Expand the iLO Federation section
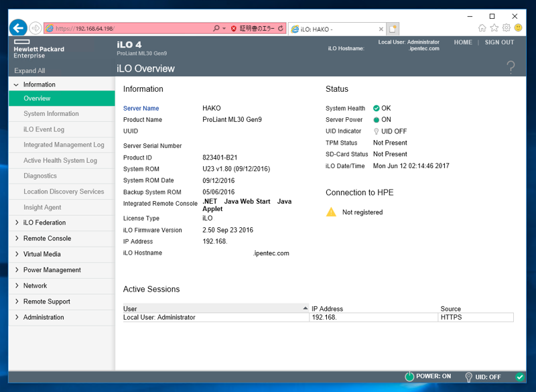This screenshot has height=392, width=536. pos(17,222)
